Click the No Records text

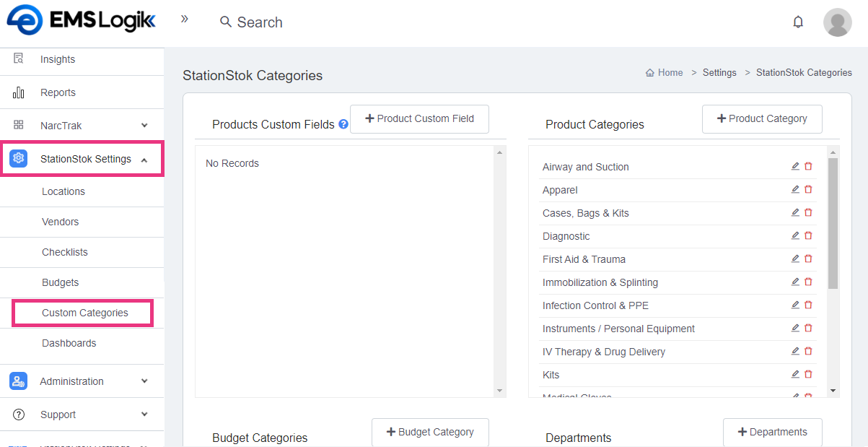[232, 163]
